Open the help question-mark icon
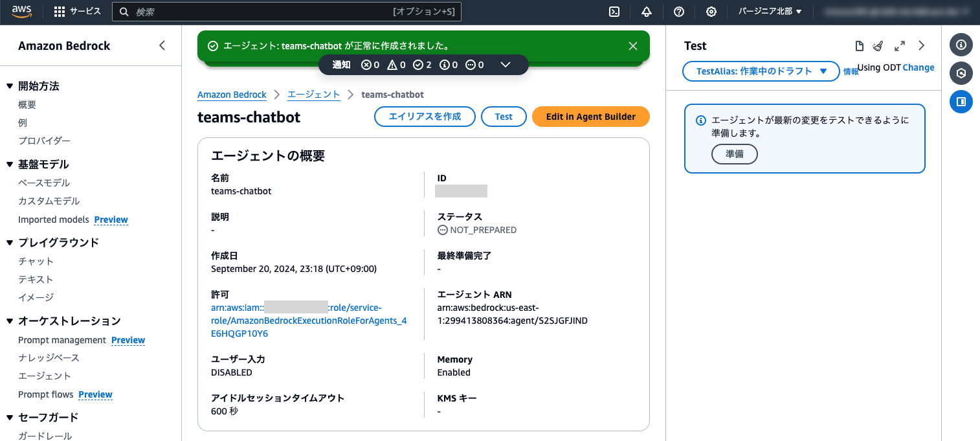Image resolution: width=980 pixels, height=441 pixels. (x=678, y=11)
